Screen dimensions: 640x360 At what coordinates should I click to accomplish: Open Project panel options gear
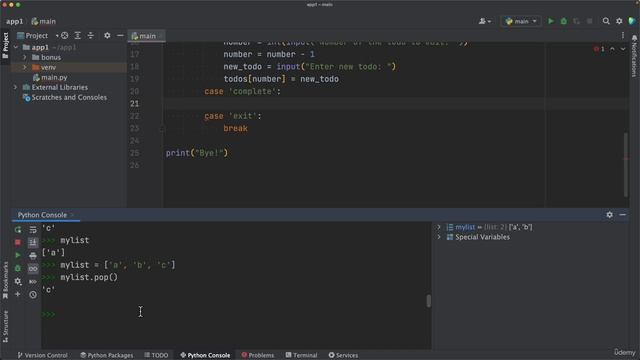click(x=107, y=36)
